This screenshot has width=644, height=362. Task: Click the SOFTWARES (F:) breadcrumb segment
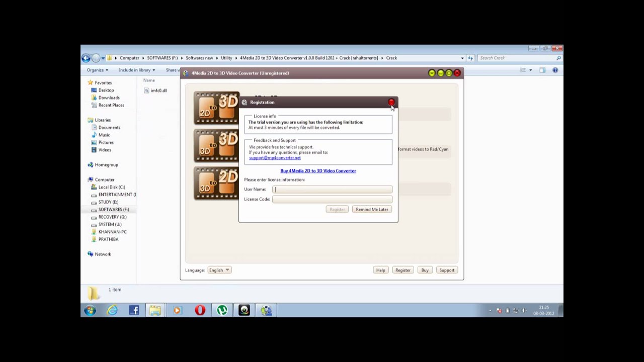pos(162,58)
